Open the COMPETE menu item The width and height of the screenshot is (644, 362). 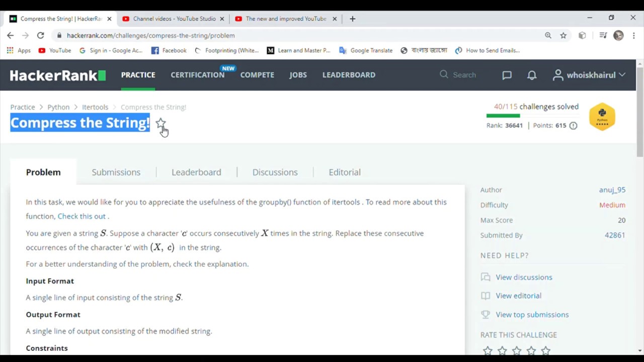257,75
